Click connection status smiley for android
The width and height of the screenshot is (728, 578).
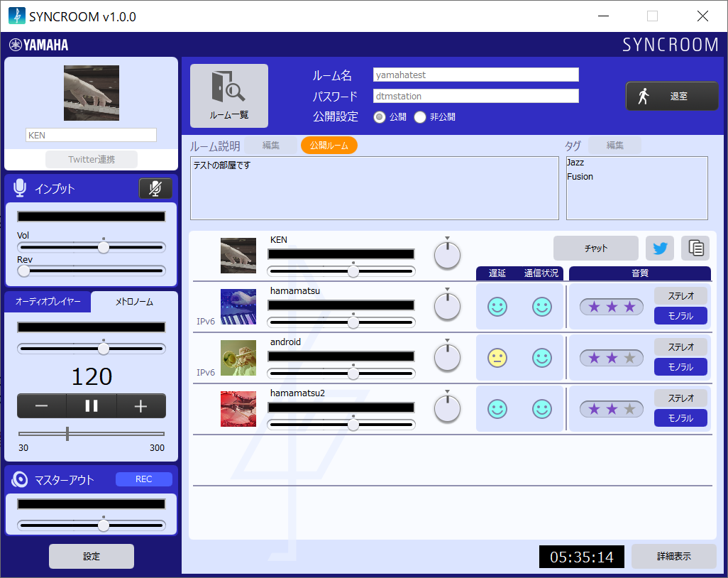(542, 358)
